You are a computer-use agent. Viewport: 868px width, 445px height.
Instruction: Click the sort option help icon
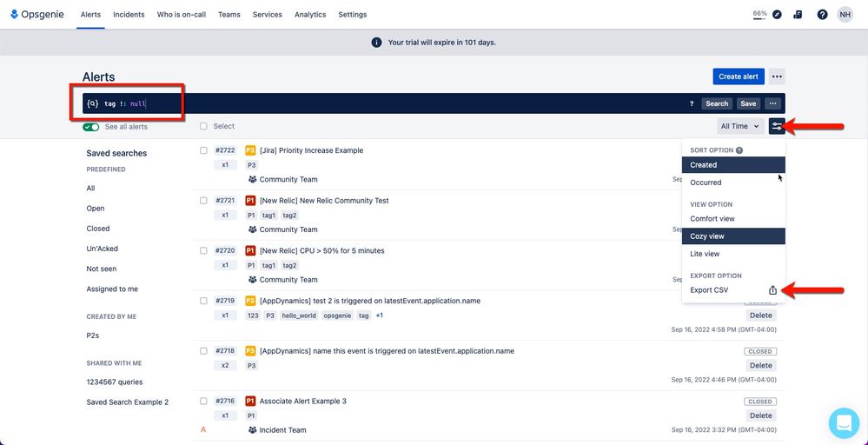[x=739, y=150]
